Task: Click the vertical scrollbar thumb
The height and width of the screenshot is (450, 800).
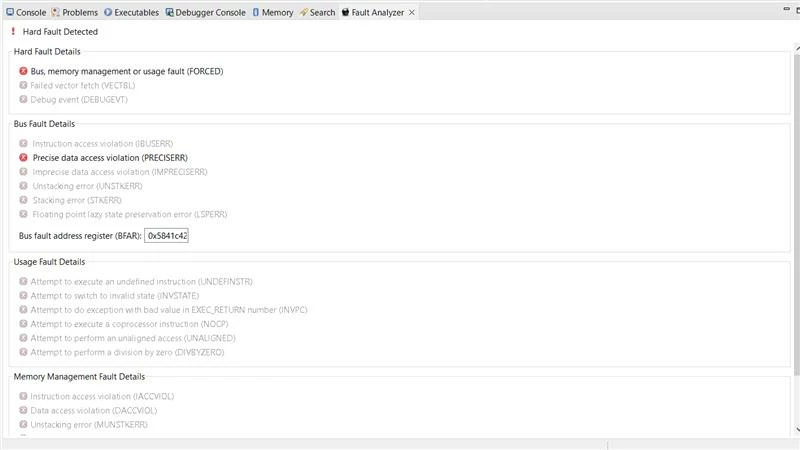Action: (x=797, y=214)
